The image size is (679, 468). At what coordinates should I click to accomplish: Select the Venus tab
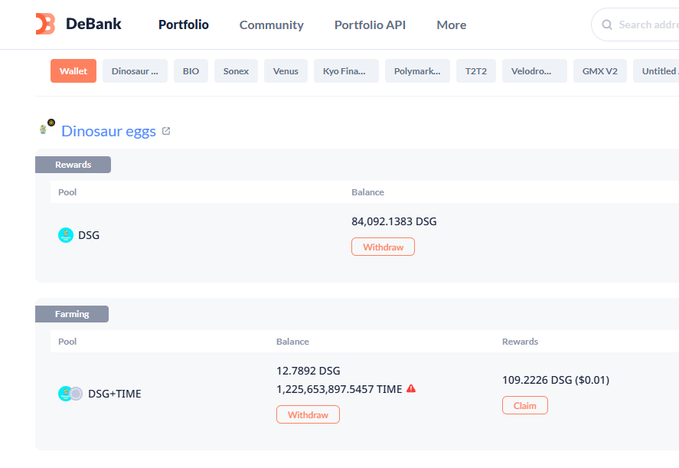point(286,71)
